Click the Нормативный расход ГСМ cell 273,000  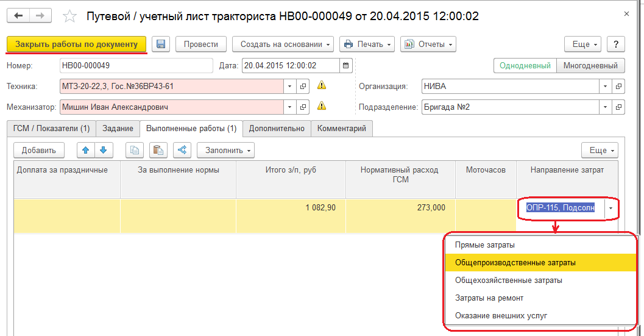(400, 216)
